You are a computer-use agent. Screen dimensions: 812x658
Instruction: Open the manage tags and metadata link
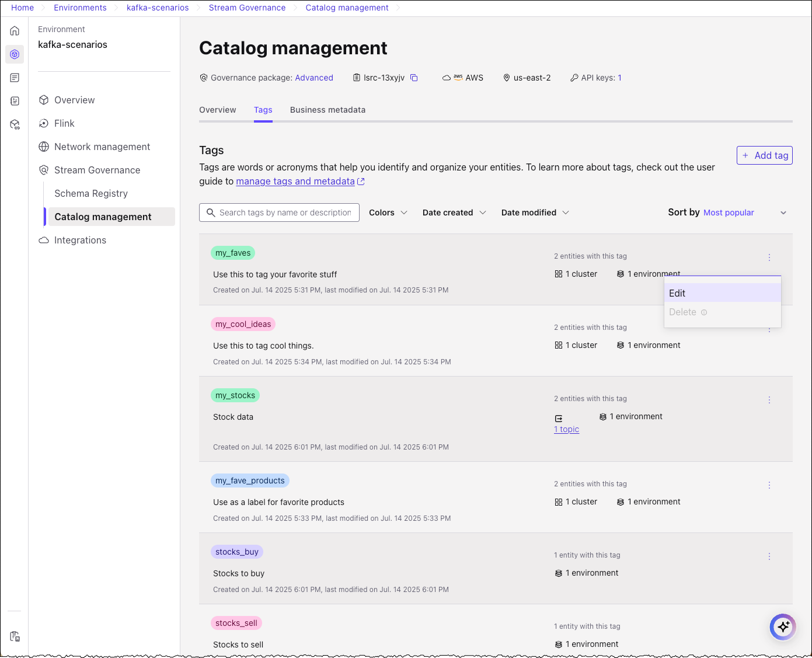point(295,182)
